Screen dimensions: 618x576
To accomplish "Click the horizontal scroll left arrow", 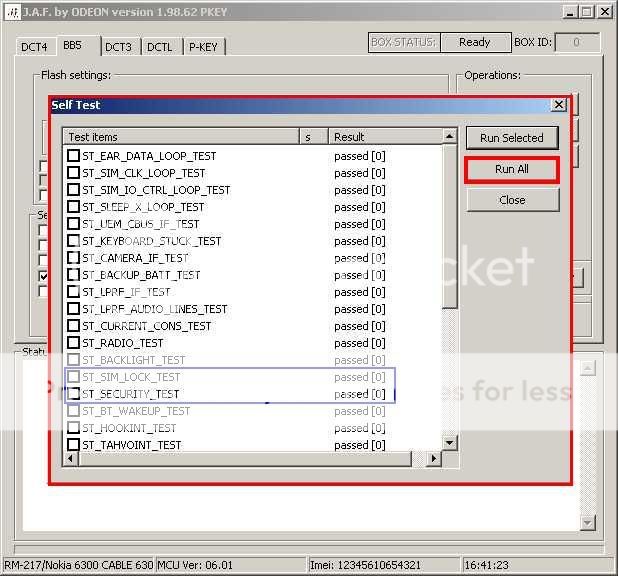I will [71, 459].
